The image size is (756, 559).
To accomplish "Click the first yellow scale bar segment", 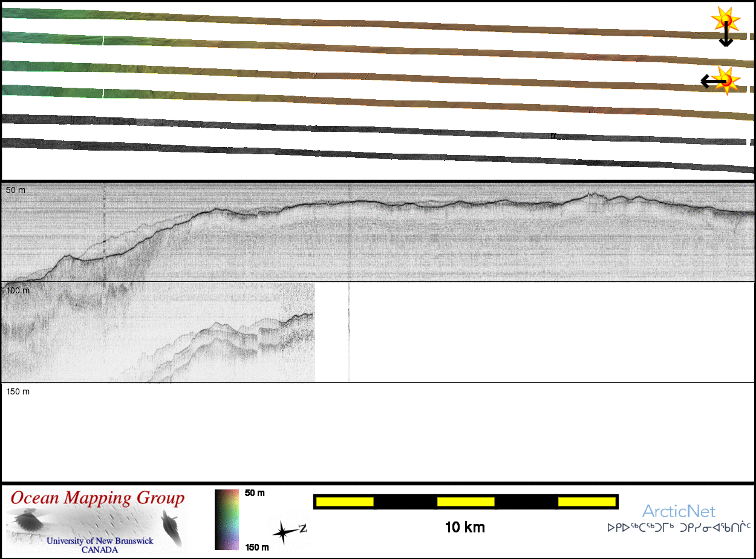I will (x=345, y=502).
